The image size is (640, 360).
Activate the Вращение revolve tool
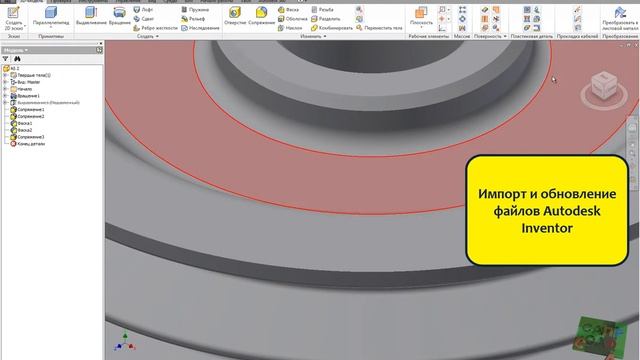pos(120,17)
